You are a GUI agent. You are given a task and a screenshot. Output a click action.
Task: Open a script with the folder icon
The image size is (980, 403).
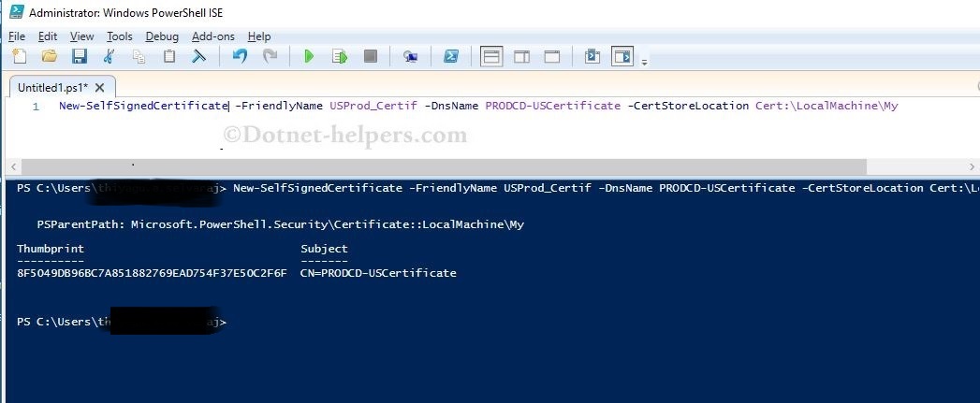click(x=50, y=56)
